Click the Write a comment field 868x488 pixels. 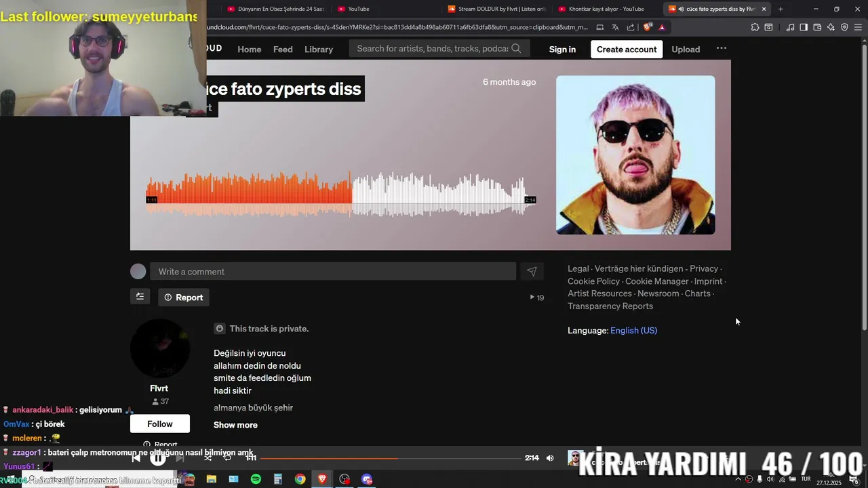click(x=333, y=271)
